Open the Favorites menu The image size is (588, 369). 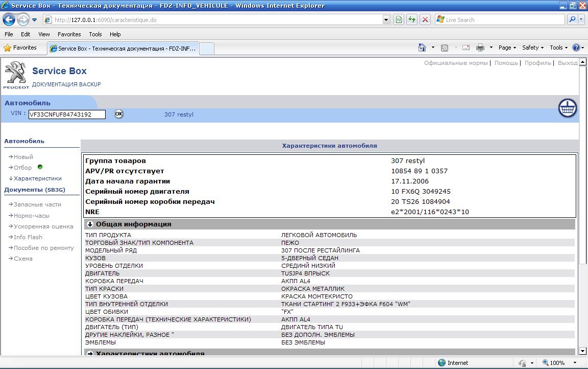(69, 34)
